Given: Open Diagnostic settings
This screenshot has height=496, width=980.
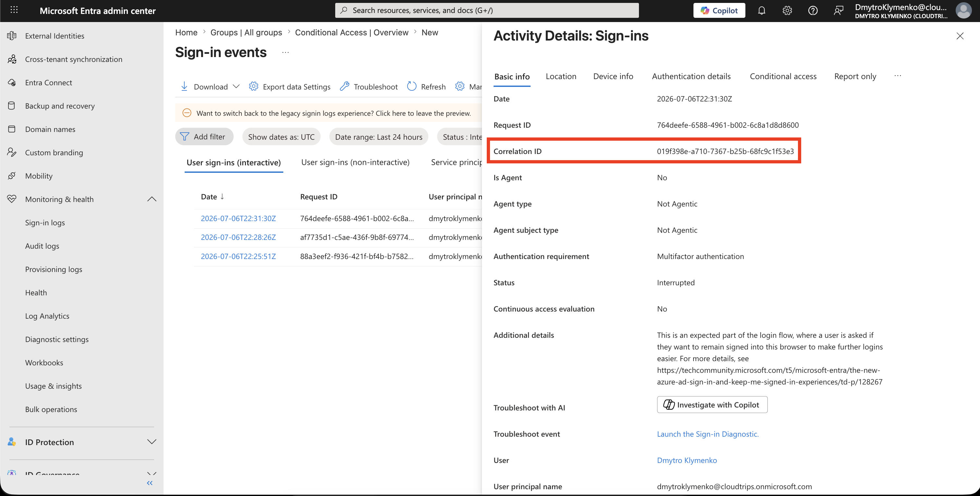Looking at the screenshot, I should (x=57, y=339).
